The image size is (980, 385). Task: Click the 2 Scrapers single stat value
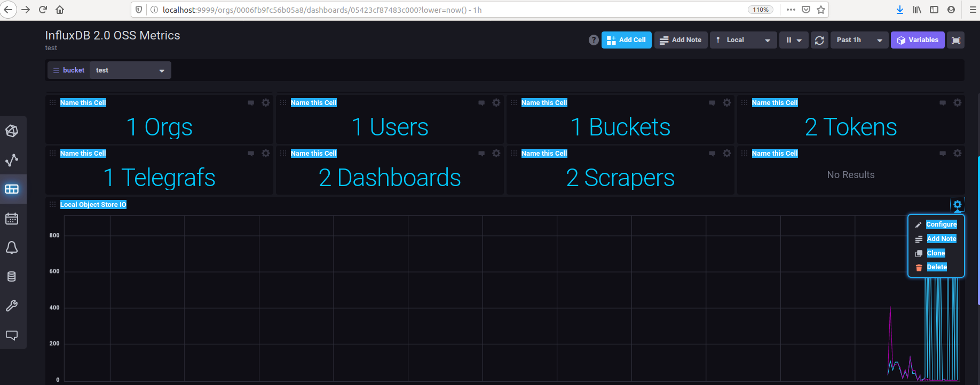click(x=620, y=178)
